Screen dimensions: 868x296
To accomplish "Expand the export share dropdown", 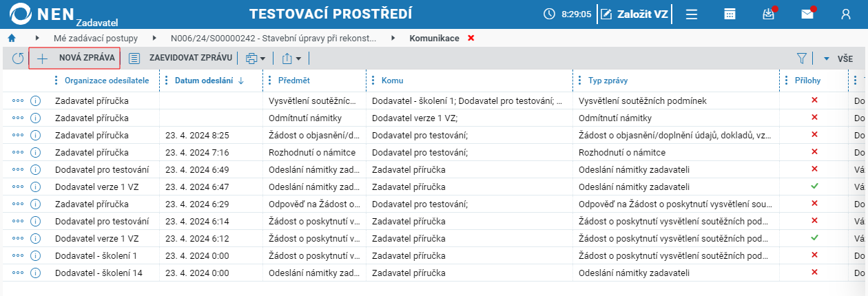I will pyautogui.click(x=291, y=59).
